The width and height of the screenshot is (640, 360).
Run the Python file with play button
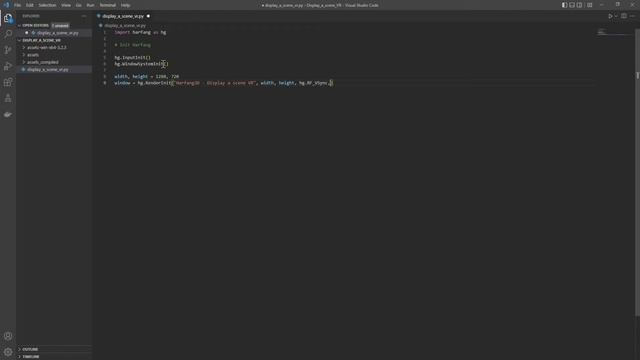(x=610, y=16)
